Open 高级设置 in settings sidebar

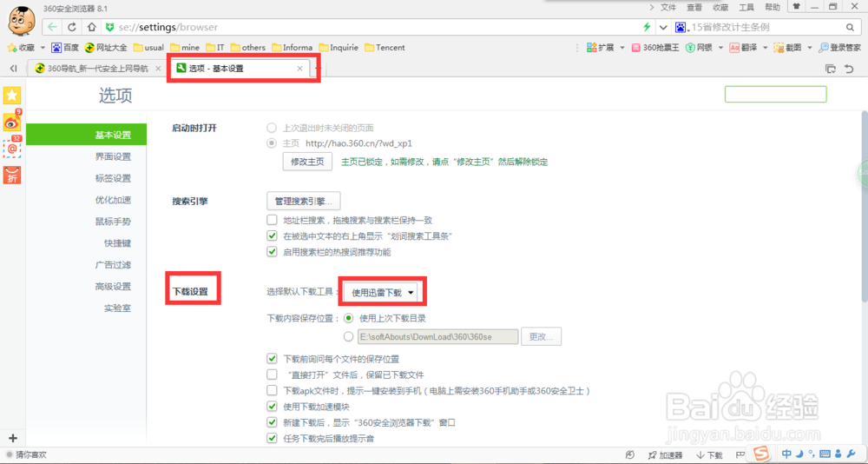point(113,287)
